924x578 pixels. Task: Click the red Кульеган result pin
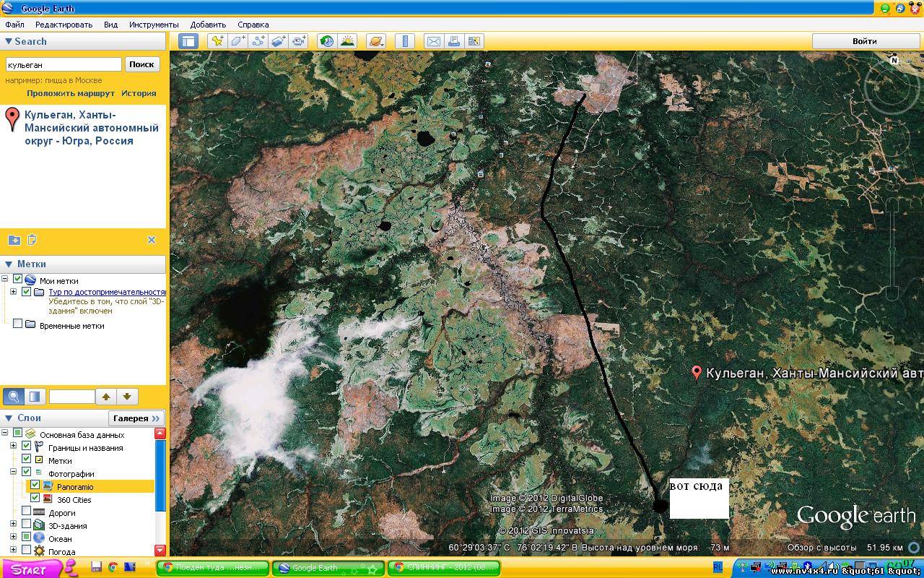click(12, 119)
